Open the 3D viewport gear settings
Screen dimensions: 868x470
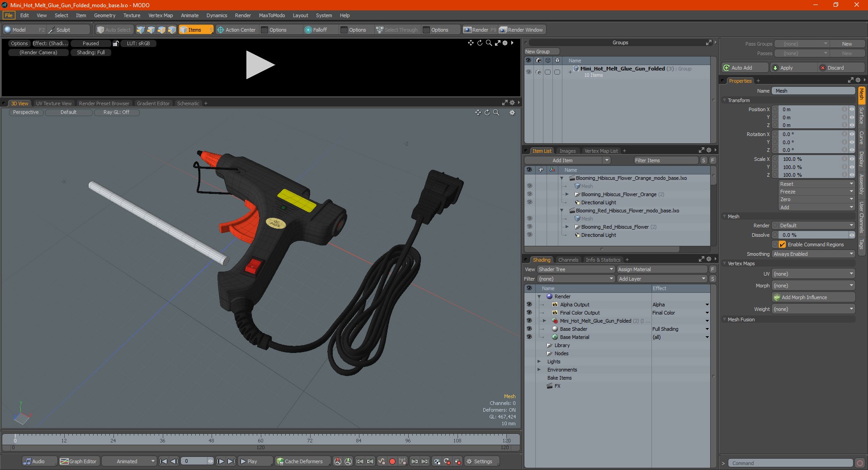pyautogui.click(x=512, y=113)
